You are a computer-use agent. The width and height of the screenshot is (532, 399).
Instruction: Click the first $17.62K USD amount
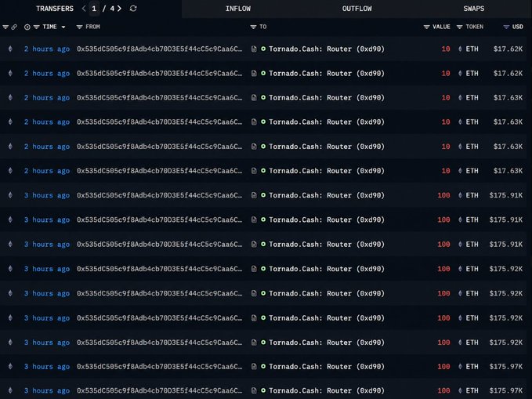[x=508, y=49]
